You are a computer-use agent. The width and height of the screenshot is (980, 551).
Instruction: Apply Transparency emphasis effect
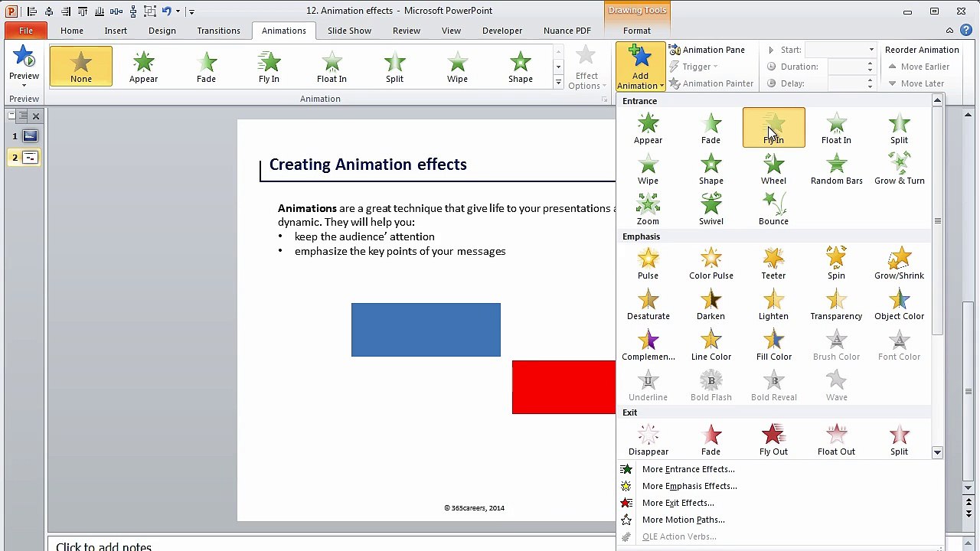(836, 304)
